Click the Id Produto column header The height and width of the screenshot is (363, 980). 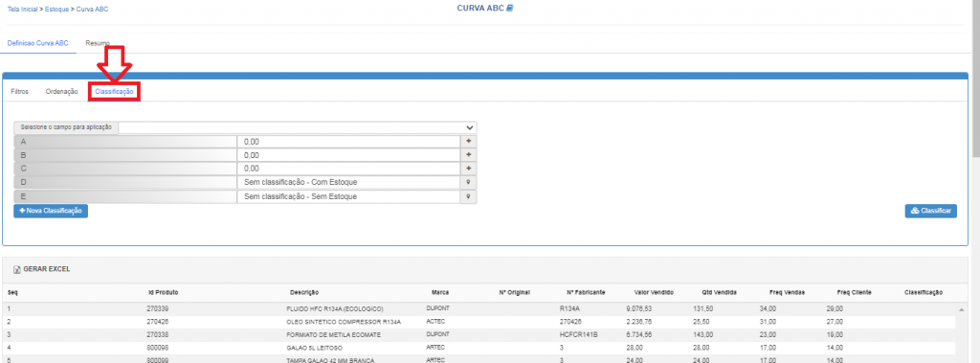163,292
